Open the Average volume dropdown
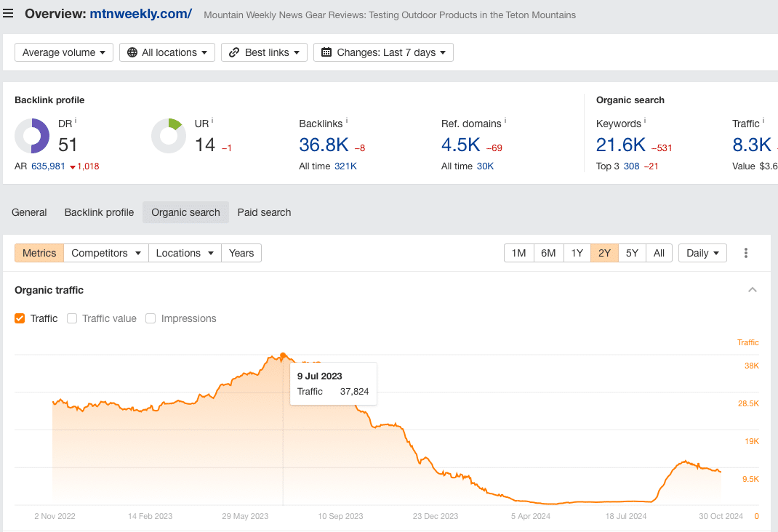 (x=64, y=52)
